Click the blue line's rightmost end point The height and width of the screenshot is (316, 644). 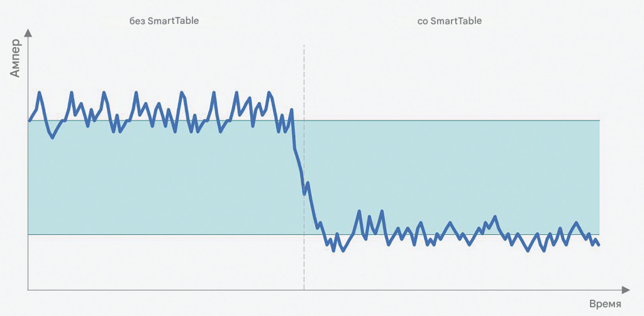pos(599,244)
